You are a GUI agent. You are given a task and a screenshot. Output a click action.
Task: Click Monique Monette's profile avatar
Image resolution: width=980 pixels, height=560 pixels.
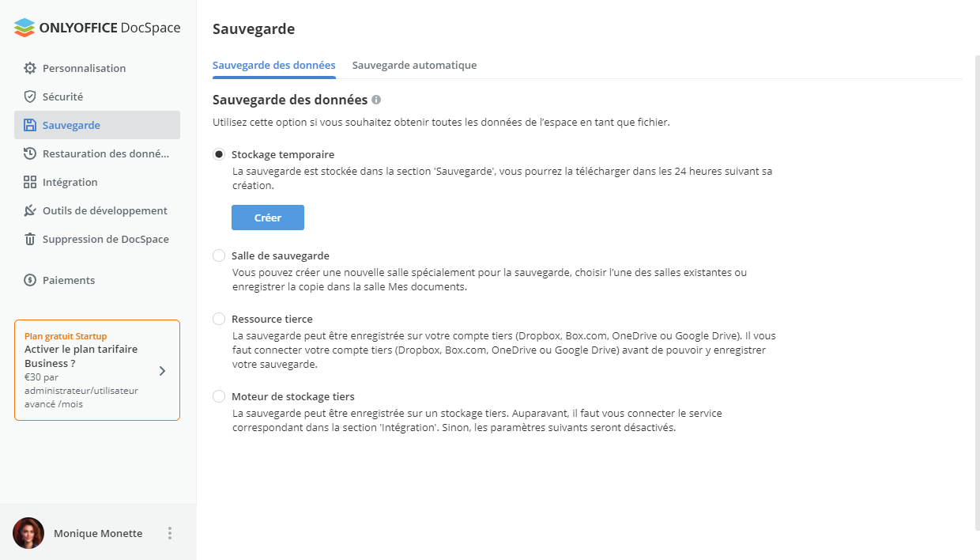click(28, 533)
